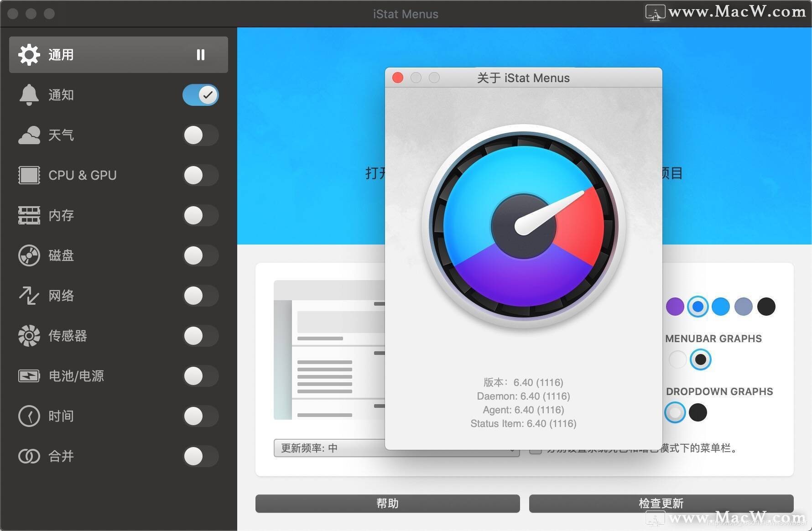The height and width of the screenshot is (531, 812).
Task: Turn on the 磁盘 switch
Action: click(x=201, y=255)
